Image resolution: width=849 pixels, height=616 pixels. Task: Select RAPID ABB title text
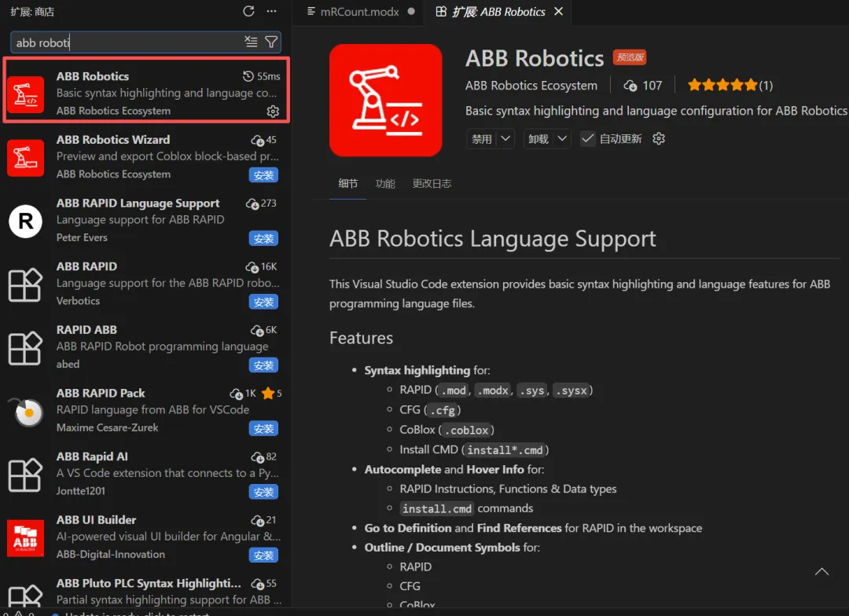coord(86,330)
